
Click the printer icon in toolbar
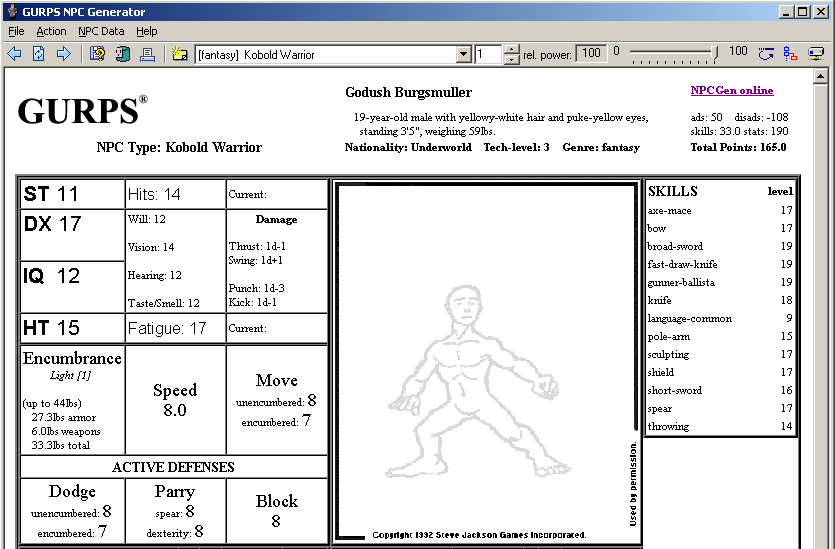click(x=148, y=54)
